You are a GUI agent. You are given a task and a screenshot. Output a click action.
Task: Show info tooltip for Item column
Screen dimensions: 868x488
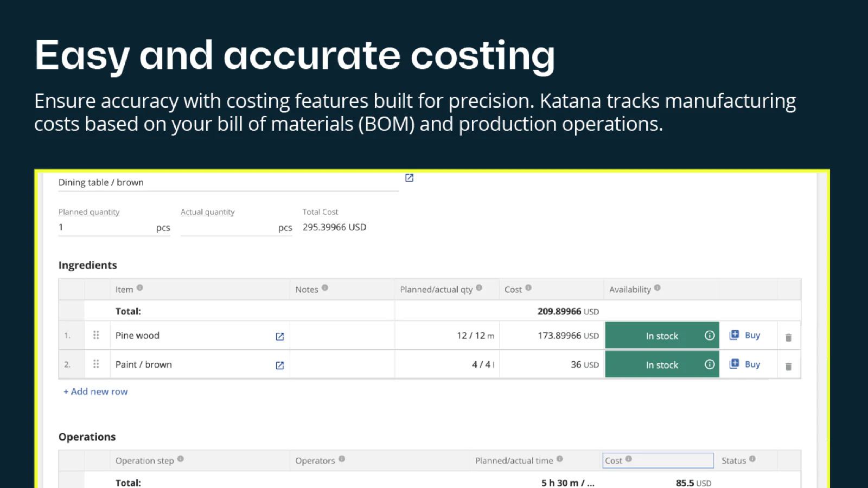[x=140, y=288]
